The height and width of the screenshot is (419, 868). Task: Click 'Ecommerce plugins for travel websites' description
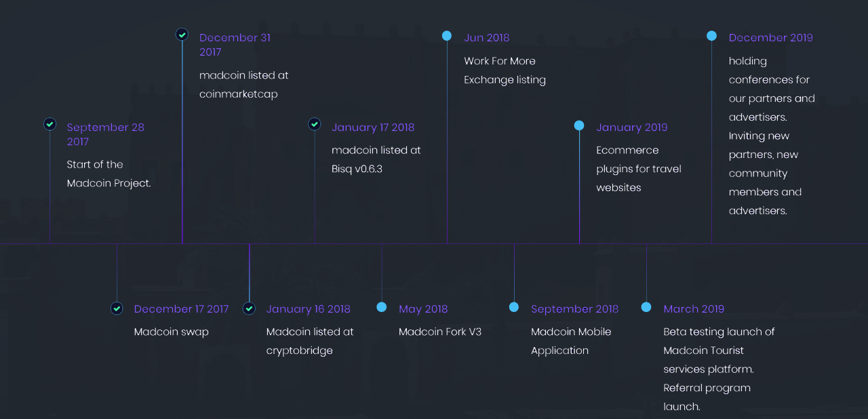click(x=639, y=169)
